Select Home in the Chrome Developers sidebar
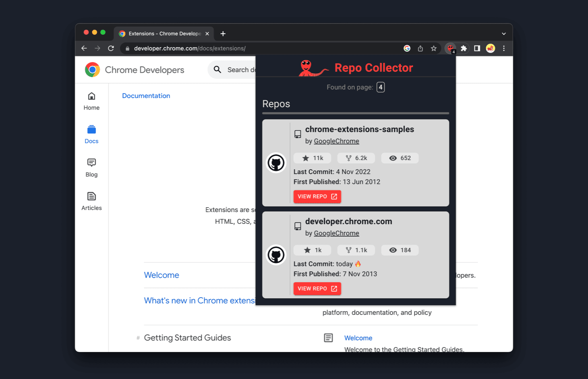588x379 pixels. [x=91, y=101]
